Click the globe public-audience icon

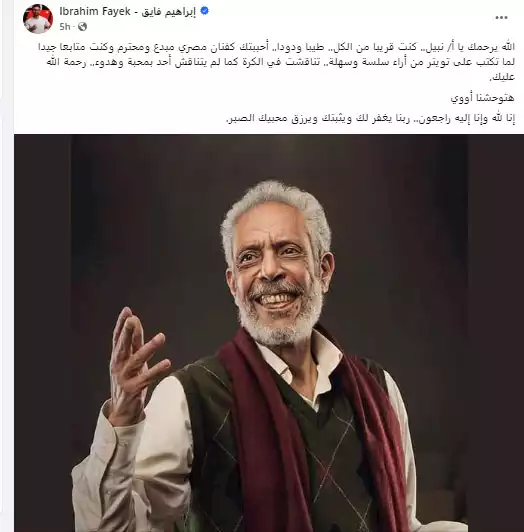pyautogui.click(x=82, y=26)
